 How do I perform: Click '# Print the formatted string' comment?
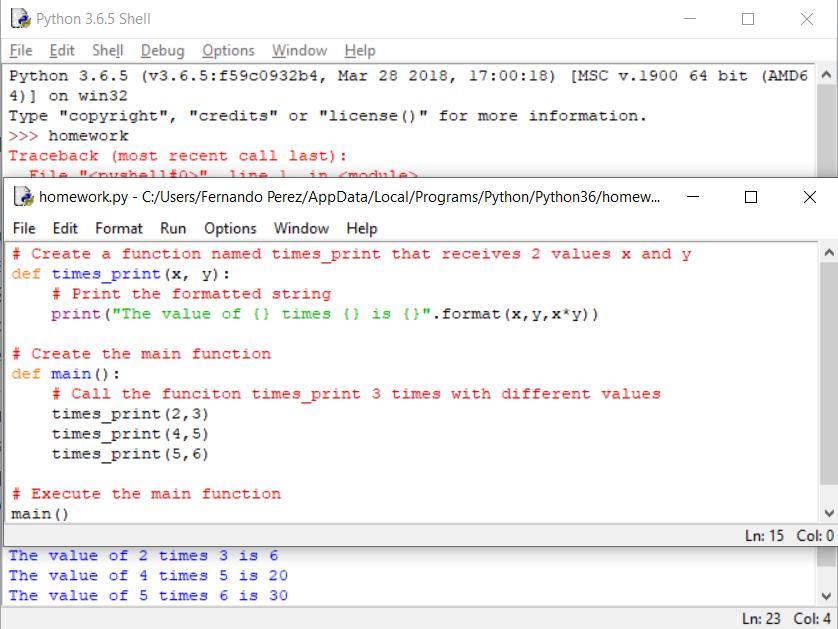coord(191,294)
